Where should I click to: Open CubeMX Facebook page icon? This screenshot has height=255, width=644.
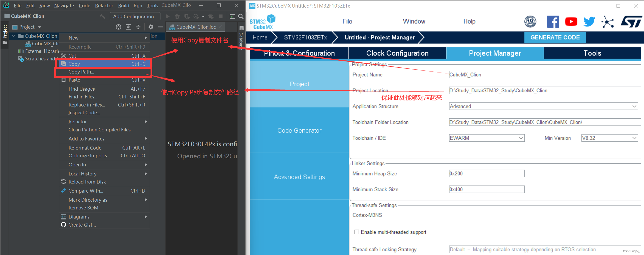(553, 21)
